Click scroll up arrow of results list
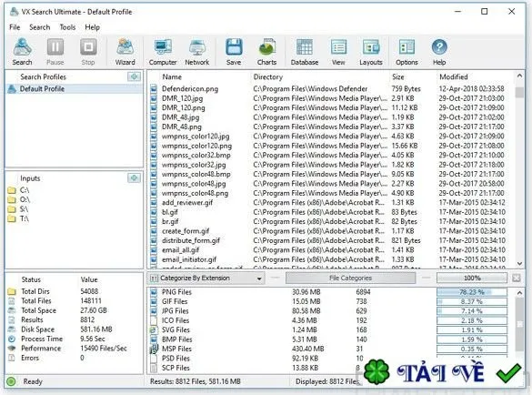The image size is (532, 395). [x=519, y=76]
